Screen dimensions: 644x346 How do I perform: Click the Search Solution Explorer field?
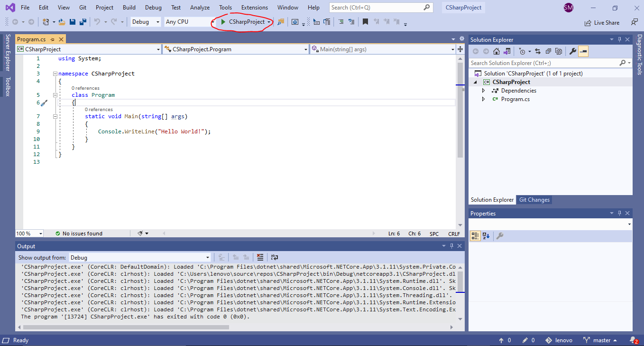[550, 63]
